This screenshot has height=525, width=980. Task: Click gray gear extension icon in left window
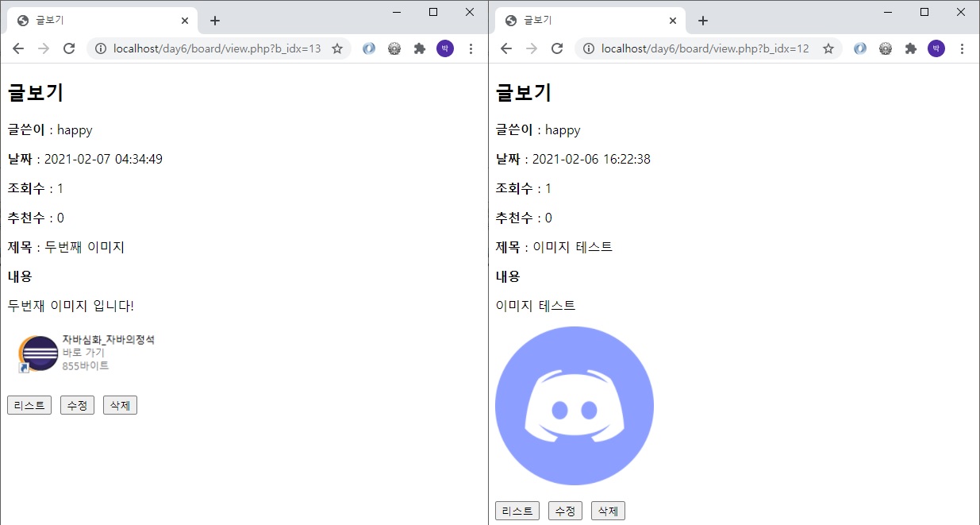394,48
